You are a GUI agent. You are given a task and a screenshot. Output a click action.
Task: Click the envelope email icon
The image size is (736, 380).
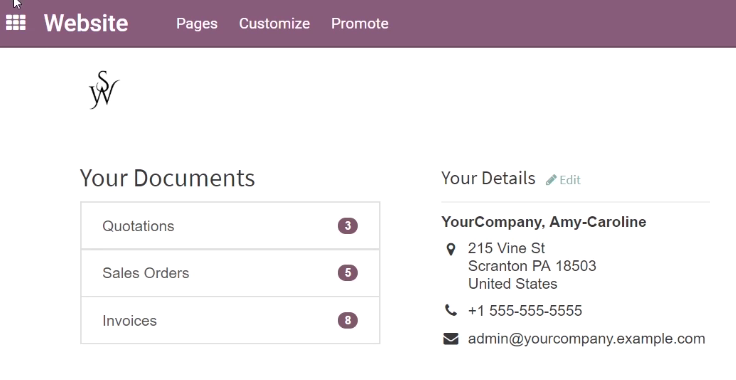click(451, 339)
